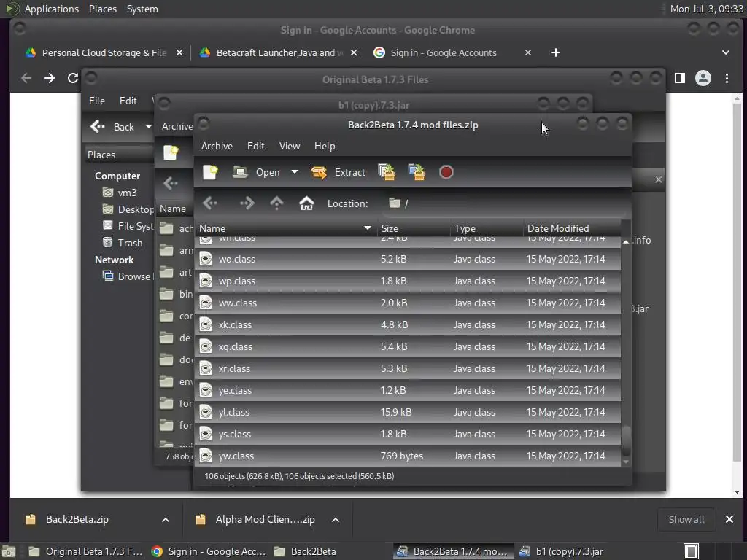Open the Archive menu in Back2Beta window
This screenshot has width=747, height=560.
[x=217, y=146]
